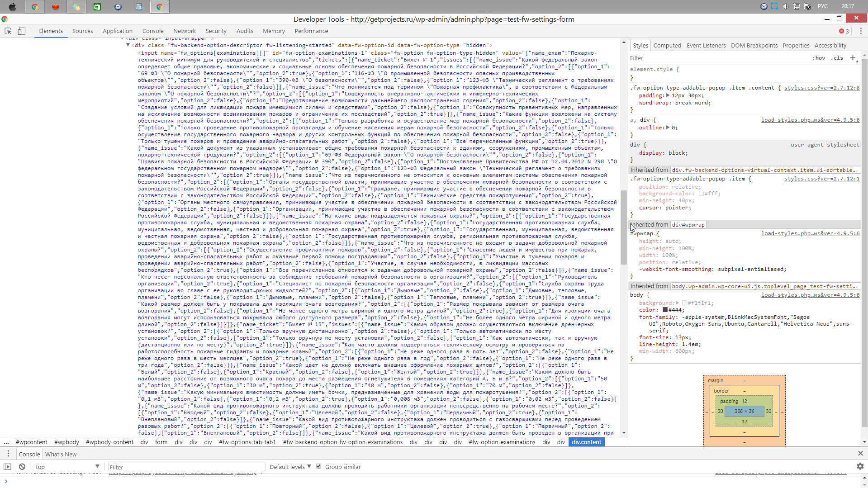Toggle the Group similar checkbox
Screen dimensions: 868x488
click(x=318, y=466)
